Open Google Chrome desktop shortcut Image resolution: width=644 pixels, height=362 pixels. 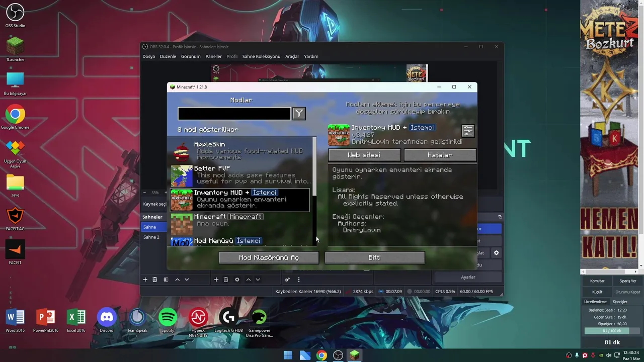(15, 117)
